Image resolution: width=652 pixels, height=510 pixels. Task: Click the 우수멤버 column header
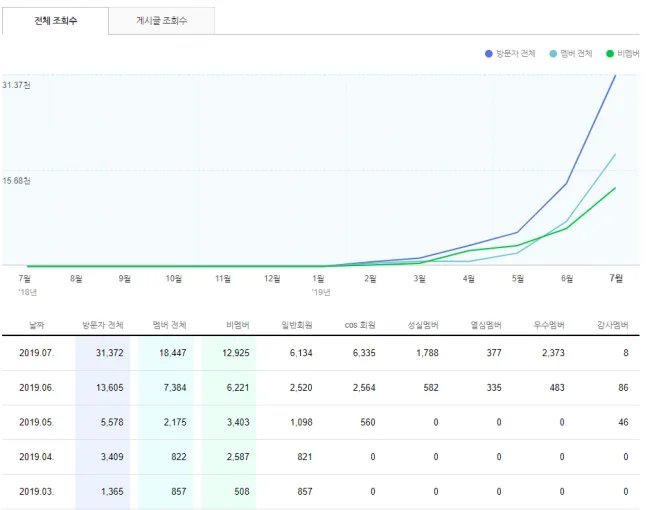click(549, 325)
